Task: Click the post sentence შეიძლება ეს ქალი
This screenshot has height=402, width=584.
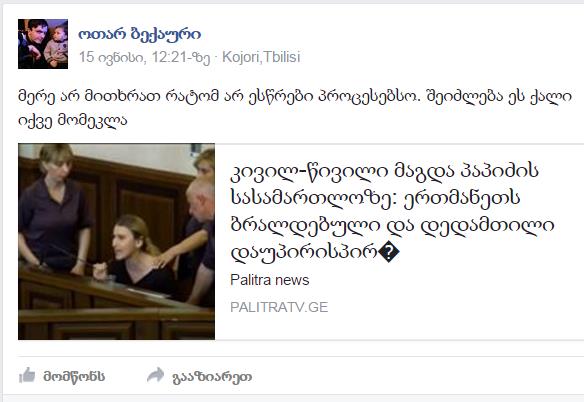Action: (x=499, y=96)
